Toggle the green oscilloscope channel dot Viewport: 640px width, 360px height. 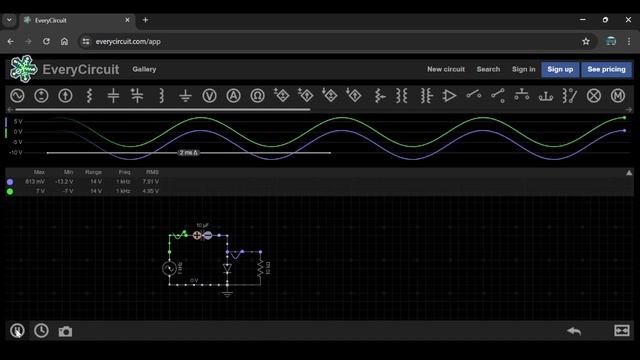pos(10,191)
